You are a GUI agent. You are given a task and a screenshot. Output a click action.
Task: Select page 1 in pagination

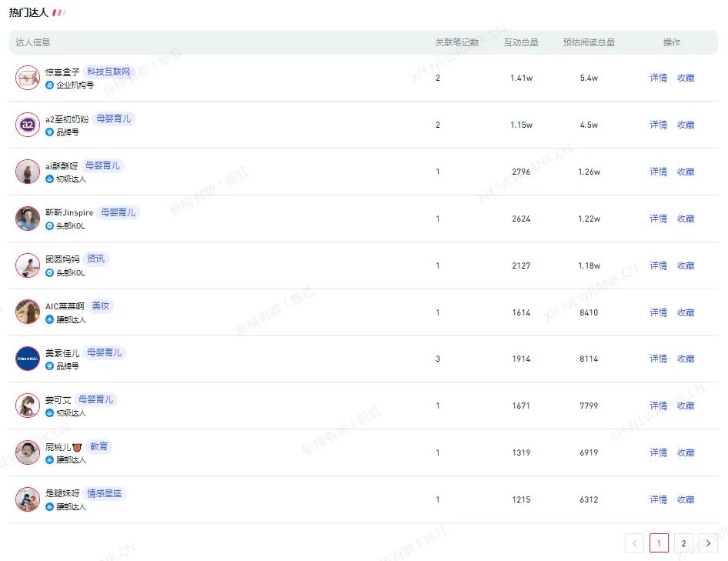(659, 543)
